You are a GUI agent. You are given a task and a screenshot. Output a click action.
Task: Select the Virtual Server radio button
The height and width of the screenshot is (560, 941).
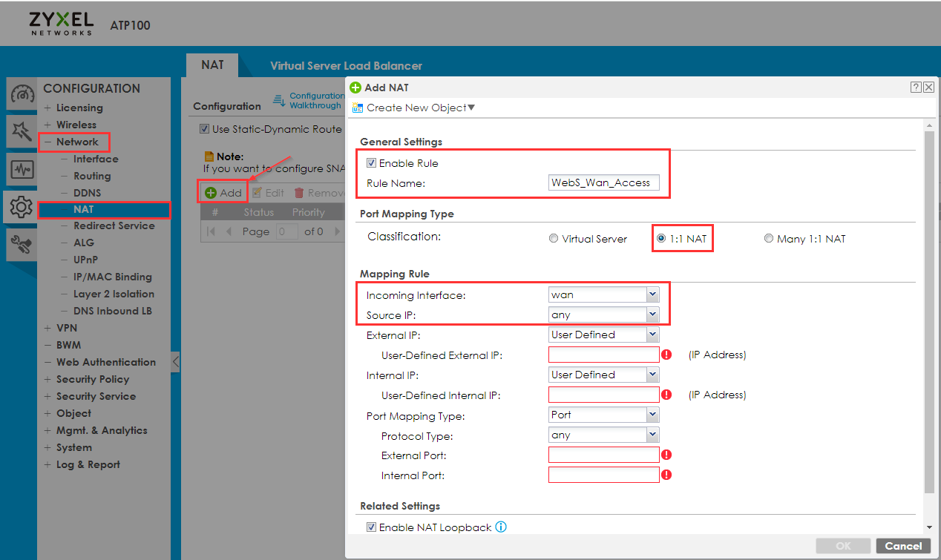(x=554, y=239)
